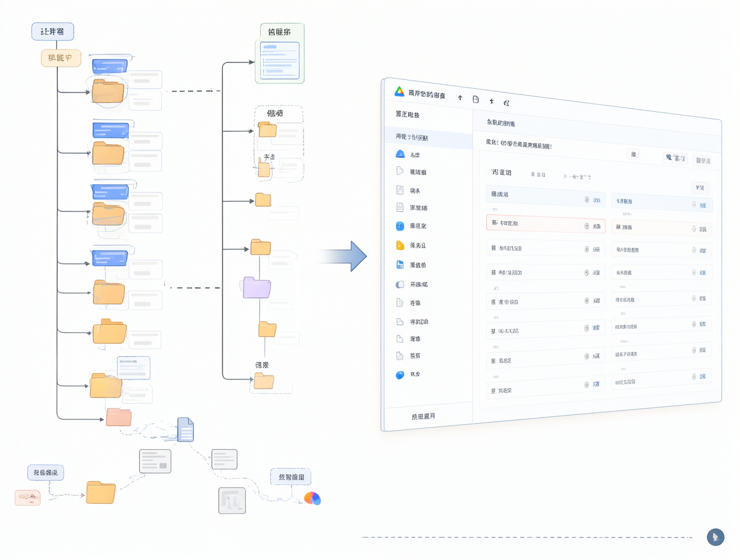Click the small red-bordered box at bottom-left
740x560 pixels.
27,497
